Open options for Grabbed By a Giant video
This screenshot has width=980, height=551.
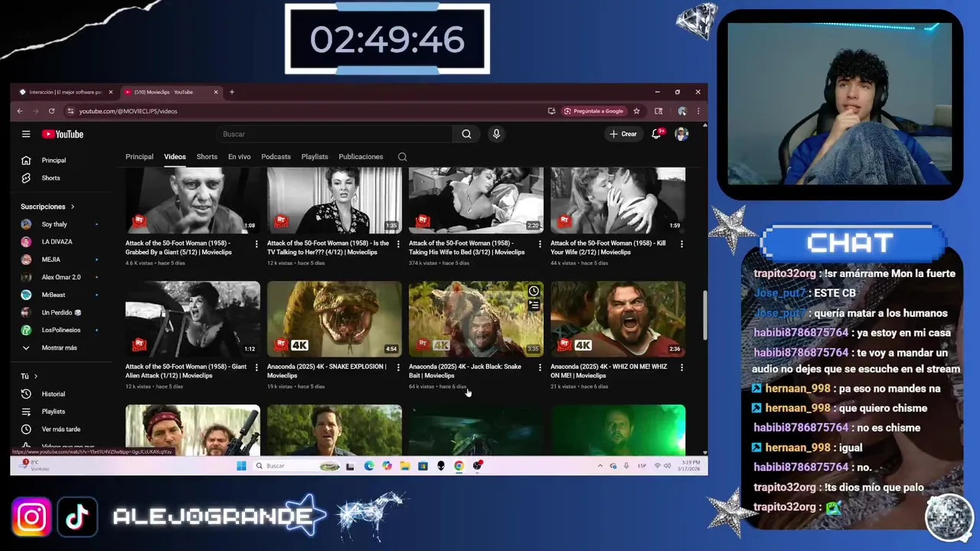(256, 244)
